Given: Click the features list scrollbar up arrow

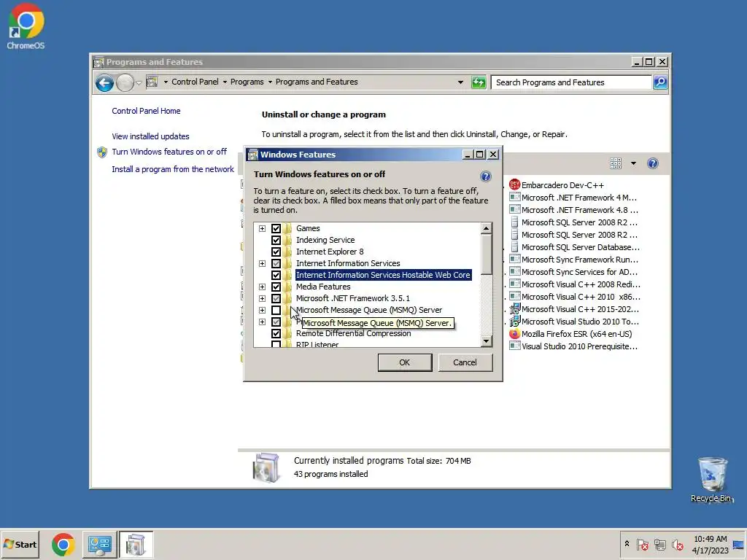Looking at the screenshot, I should [485, 228].
